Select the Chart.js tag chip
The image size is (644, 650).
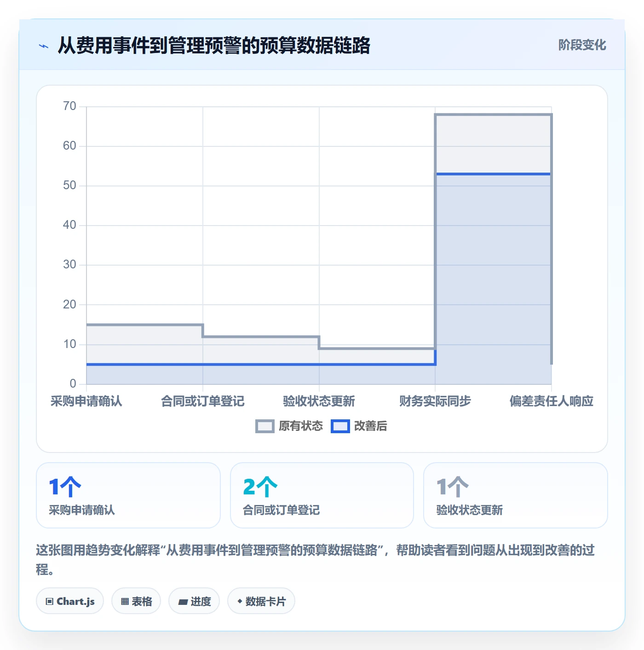point(70,601)
